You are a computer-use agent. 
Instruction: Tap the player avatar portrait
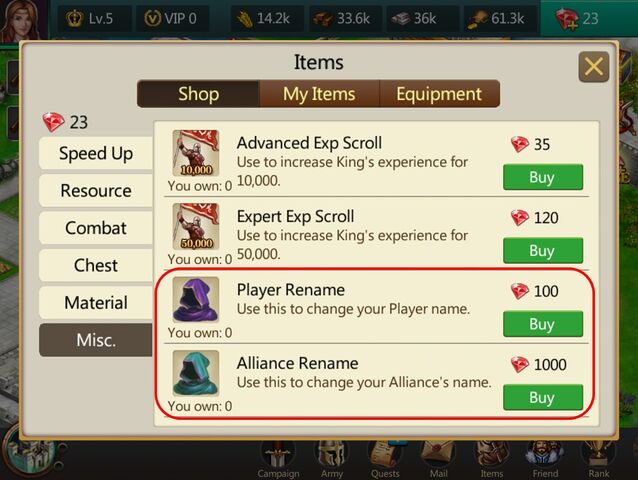pos(21,20)
